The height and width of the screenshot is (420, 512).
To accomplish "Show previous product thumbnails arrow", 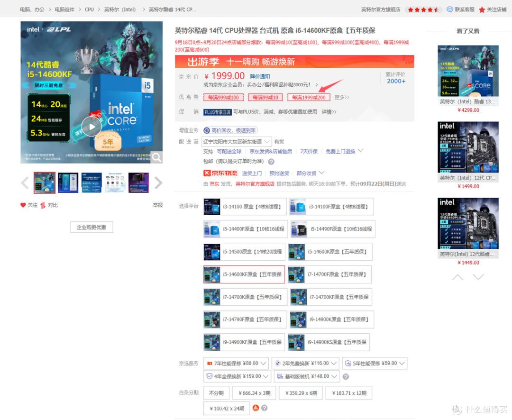I will (25, 183).
